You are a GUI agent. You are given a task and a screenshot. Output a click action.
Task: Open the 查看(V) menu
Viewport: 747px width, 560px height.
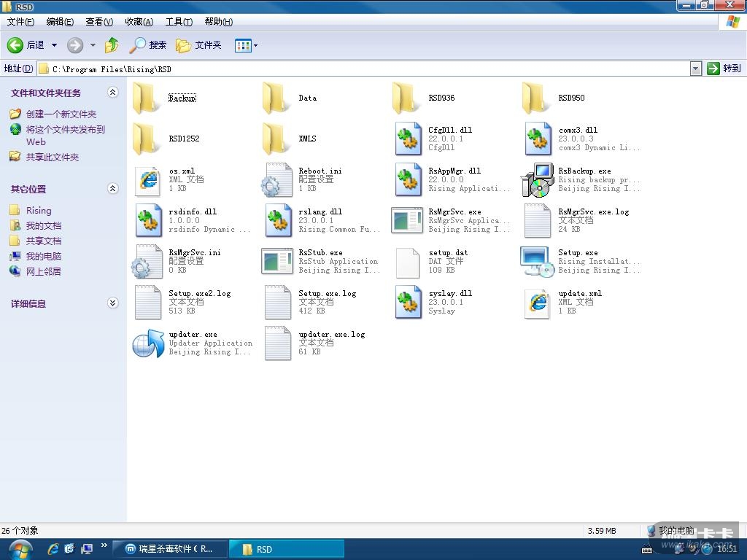click(x=99, y=21)
